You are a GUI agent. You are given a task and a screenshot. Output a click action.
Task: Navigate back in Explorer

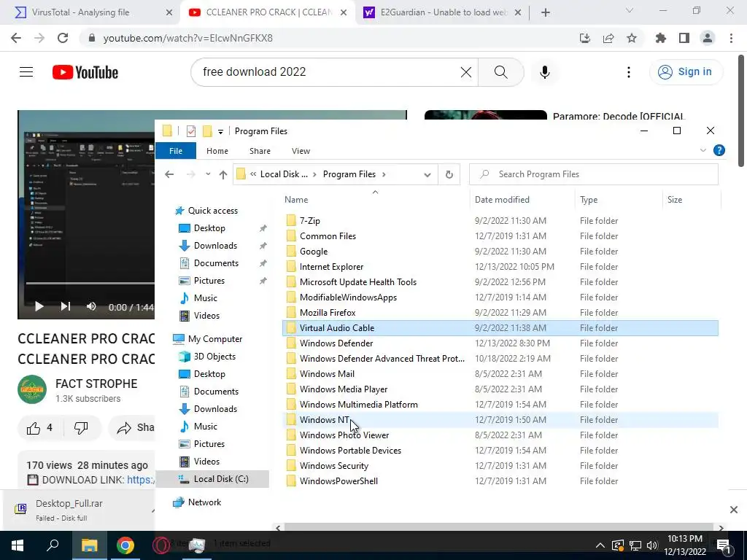pos(169,174)
